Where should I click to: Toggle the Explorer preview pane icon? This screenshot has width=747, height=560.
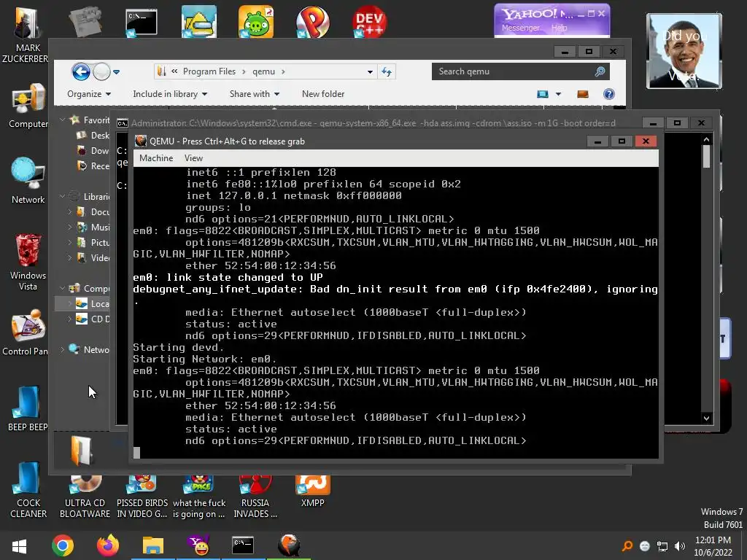point(583,94)
